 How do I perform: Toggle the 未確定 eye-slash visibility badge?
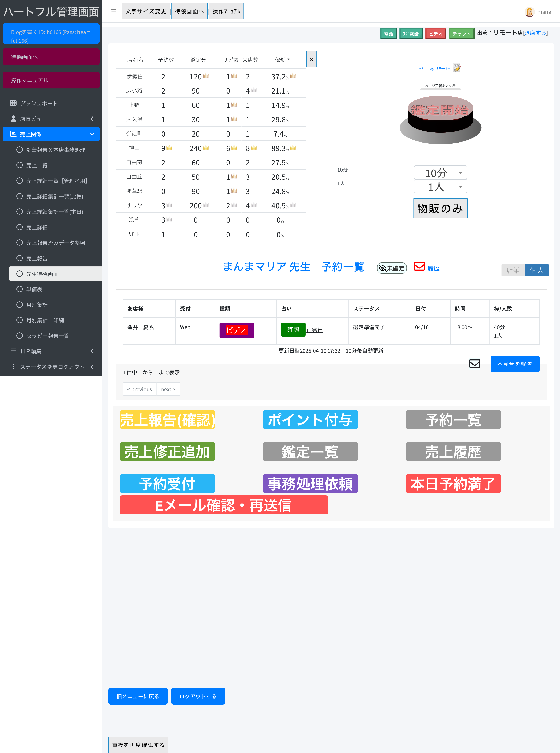392,268
